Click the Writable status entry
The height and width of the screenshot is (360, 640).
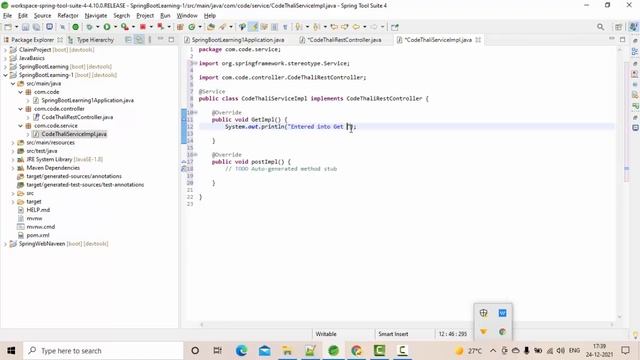[326, 334]
